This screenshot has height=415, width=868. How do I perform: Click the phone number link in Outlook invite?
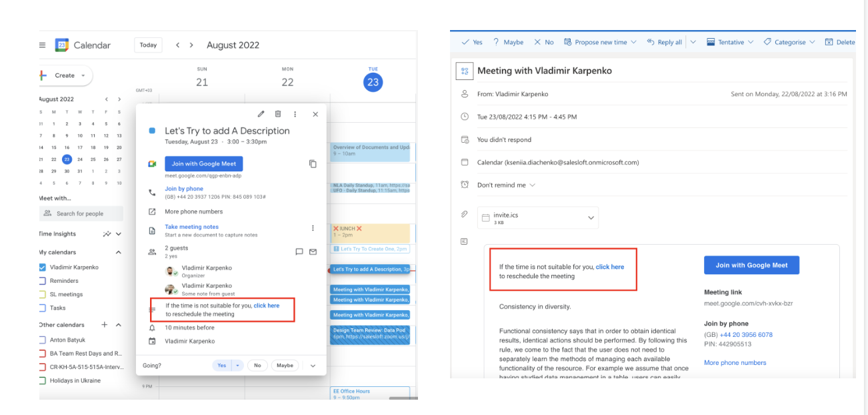click(746, 335)
